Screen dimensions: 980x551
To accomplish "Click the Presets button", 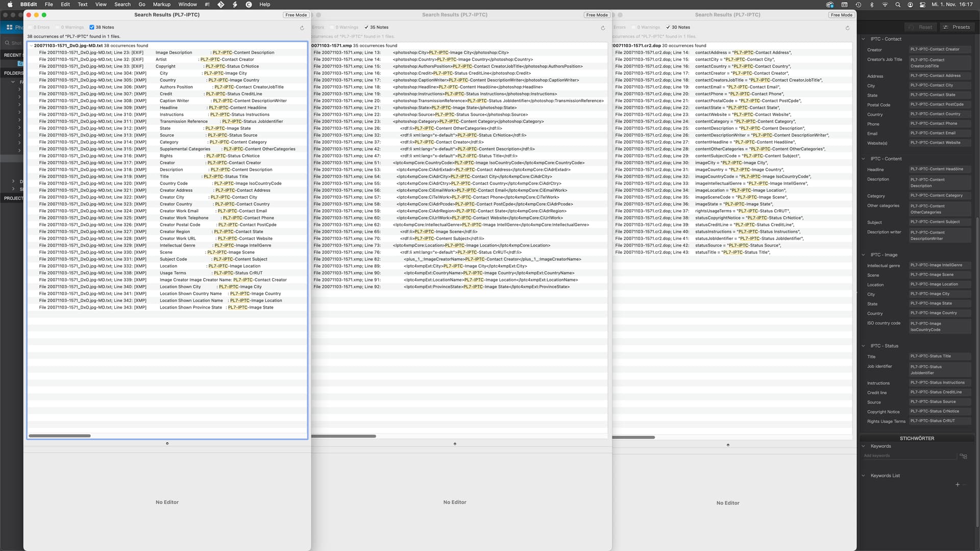I will (x=956, y=27).
